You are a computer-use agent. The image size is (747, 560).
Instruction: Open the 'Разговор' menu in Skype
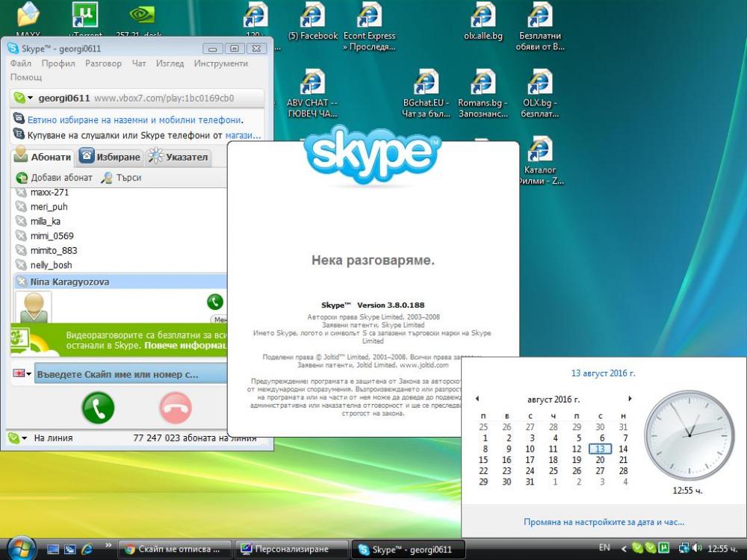[103, 63]
